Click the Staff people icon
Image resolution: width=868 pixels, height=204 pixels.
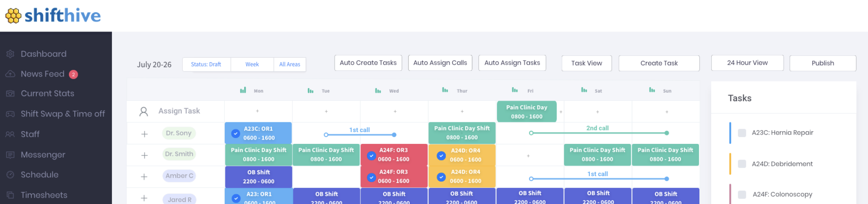pyautogui.click(x=11, y=134)
